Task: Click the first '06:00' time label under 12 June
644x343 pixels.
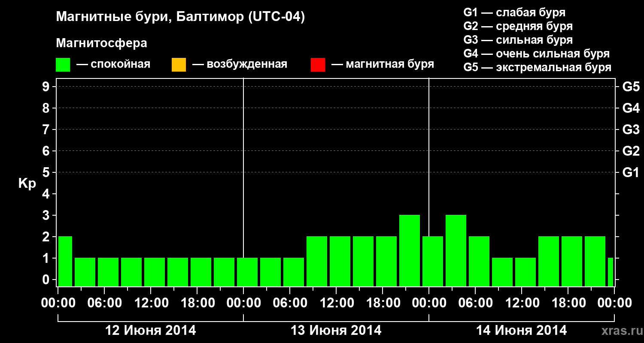Action: 104,303
